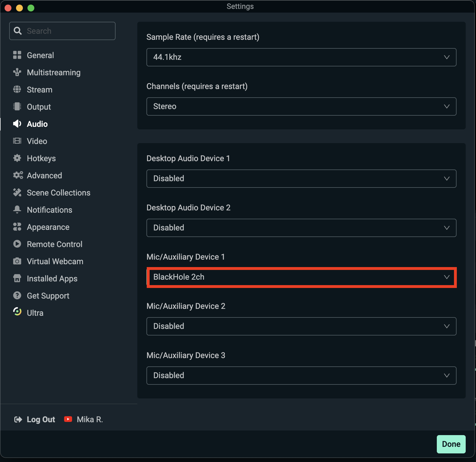Open the Appearance settings section

48,227
